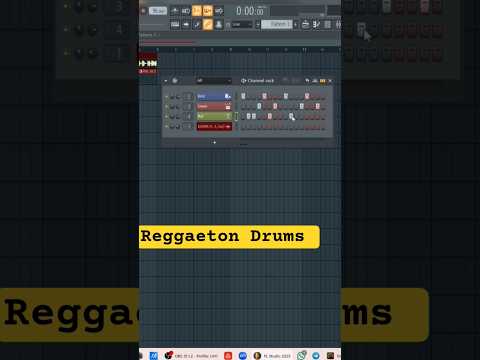Click the volume knob of the green channel

coord(178,116)
